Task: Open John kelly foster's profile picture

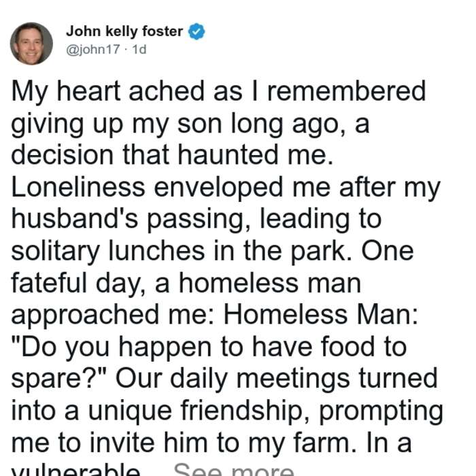Action: pos(31,44)
